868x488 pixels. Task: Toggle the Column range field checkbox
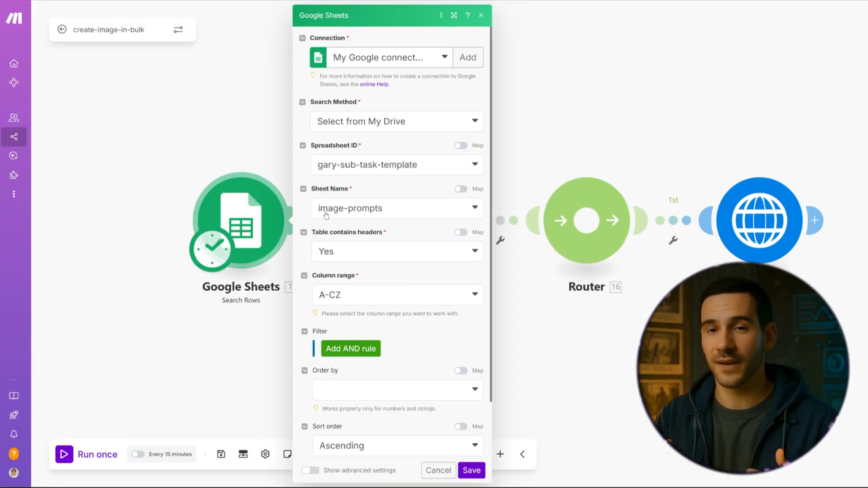304,275
